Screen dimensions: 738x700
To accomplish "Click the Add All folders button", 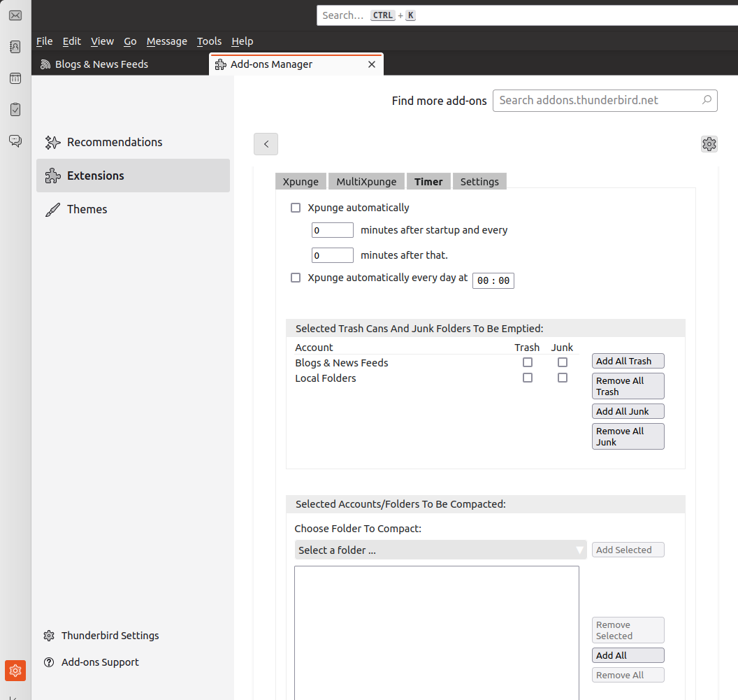I will pyautogui.click(x=628, y=655).
